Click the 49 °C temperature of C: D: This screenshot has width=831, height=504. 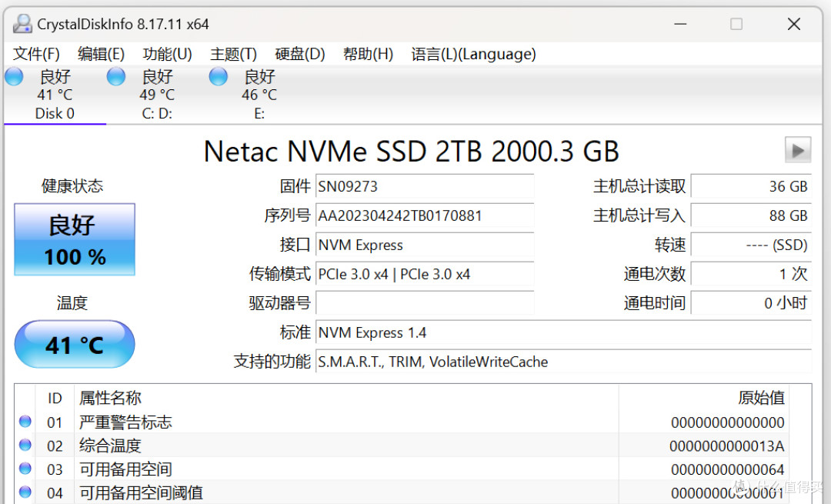157,95
